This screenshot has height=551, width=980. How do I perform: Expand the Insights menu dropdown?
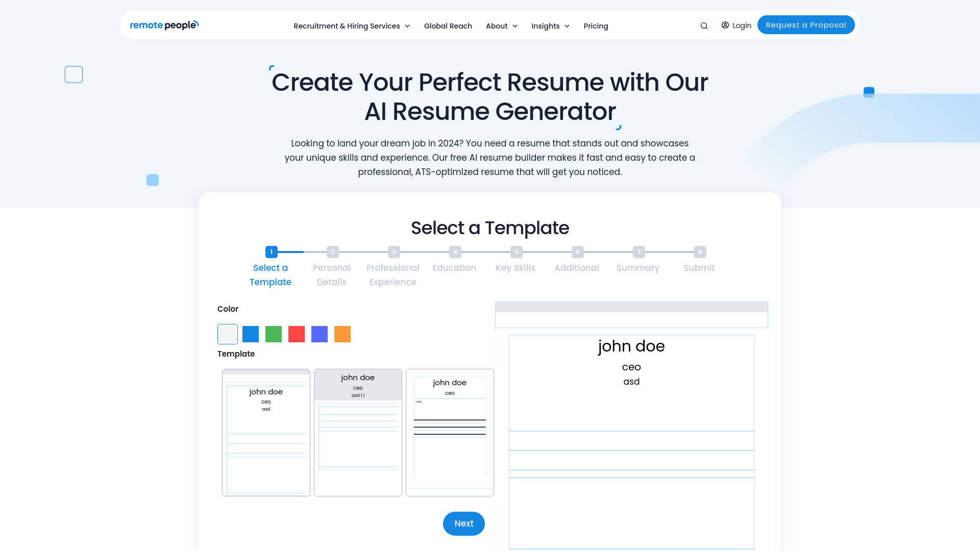point(550,26)
